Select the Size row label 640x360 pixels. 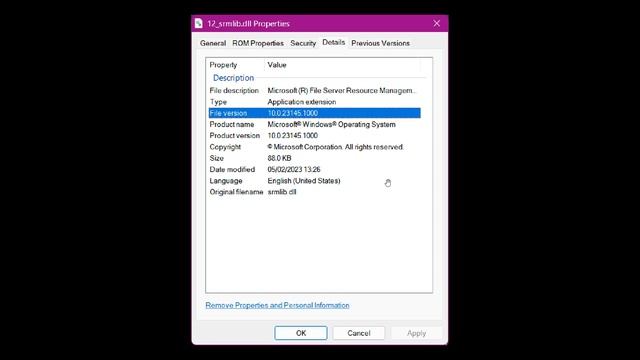point(217,158)
